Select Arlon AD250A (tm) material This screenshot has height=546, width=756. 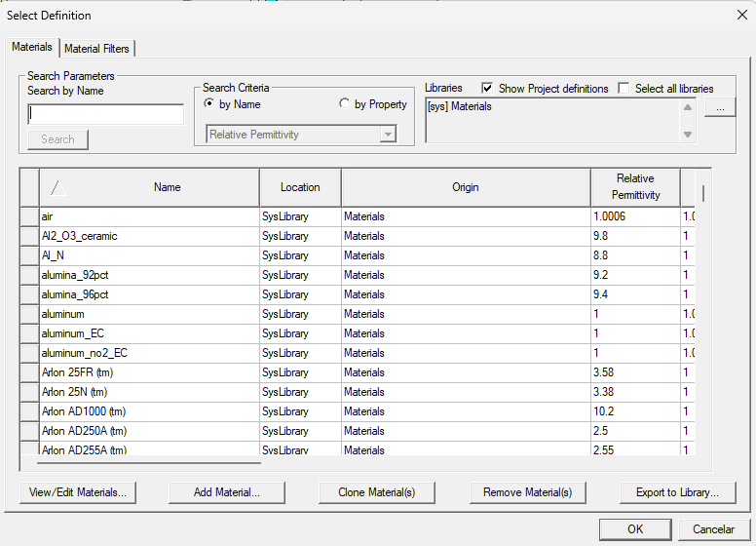[x=357, y=431]
